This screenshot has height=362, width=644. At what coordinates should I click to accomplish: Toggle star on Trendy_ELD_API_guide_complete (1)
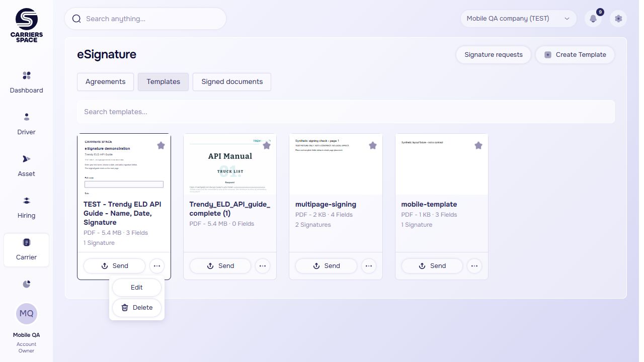click(x=267, y=145)
